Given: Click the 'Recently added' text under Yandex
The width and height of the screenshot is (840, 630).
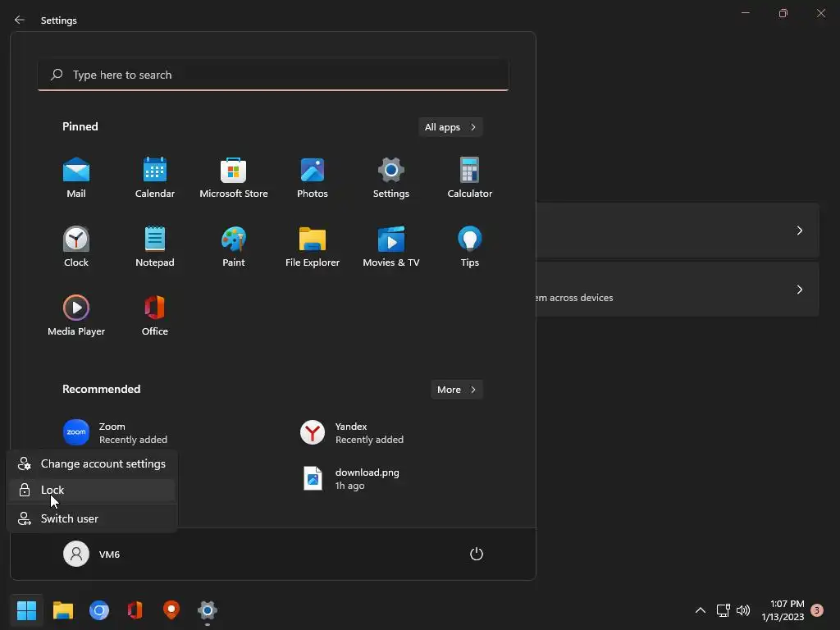Looking at the screenshot, I should [x=369, y=440].
